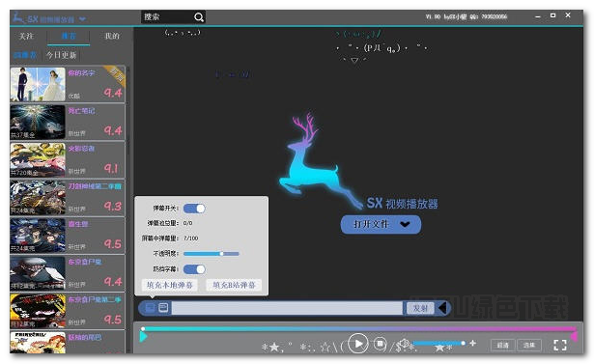The height and width of the screenshot is (364, 594).
Task: Stop playback with the stop button
Action: click(380, 344)
